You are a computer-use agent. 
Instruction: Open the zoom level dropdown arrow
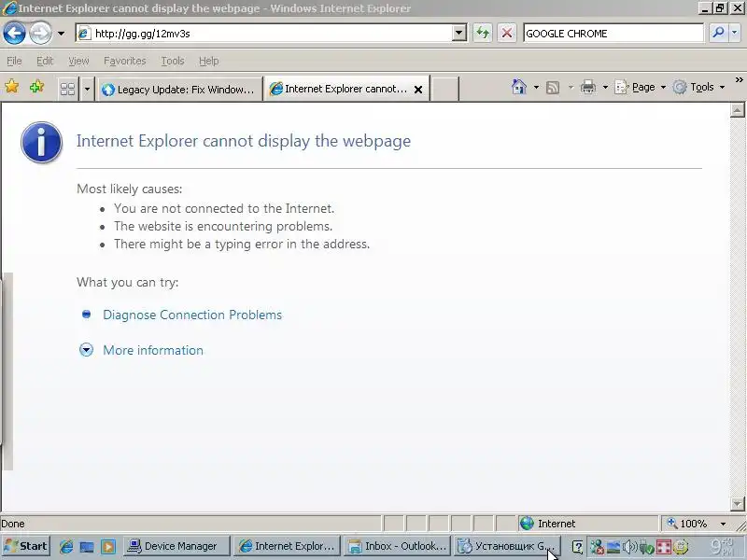(723, 524)
